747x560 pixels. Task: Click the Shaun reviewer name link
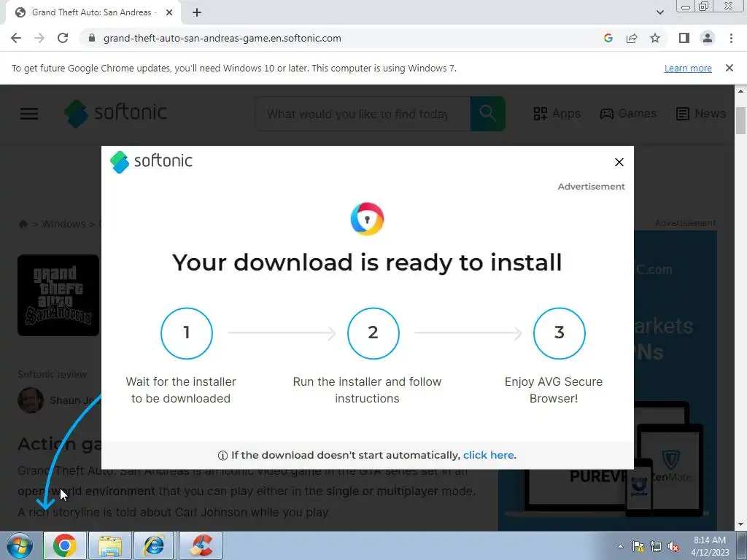pos(75,400)
